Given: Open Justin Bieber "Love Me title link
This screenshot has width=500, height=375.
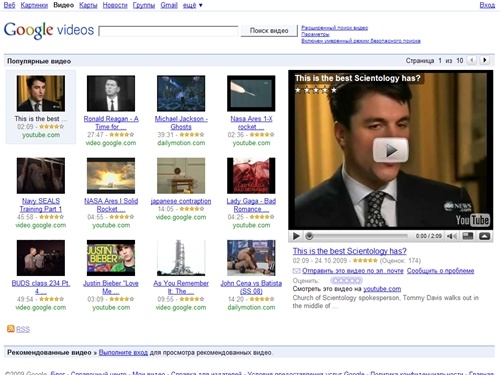Looking at the screenshot, I should tap(111, 287).
